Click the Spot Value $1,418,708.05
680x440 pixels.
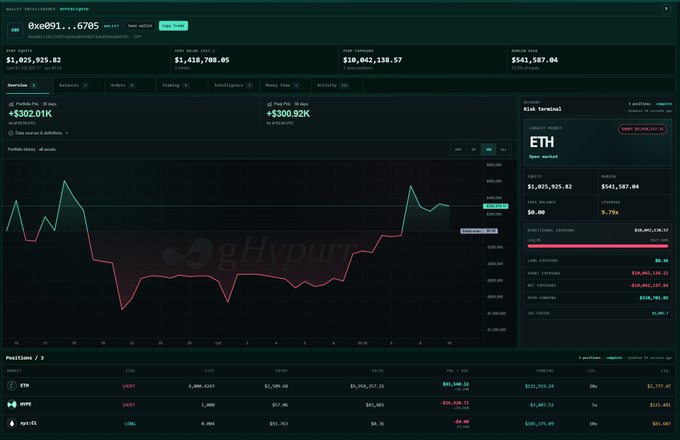tap(202, 60)
